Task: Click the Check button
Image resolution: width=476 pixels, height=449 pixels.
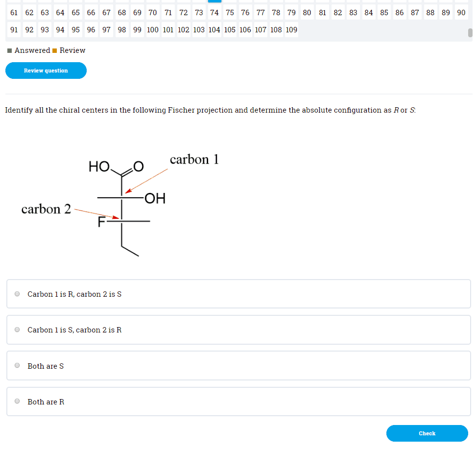Action: pos(427,433)
